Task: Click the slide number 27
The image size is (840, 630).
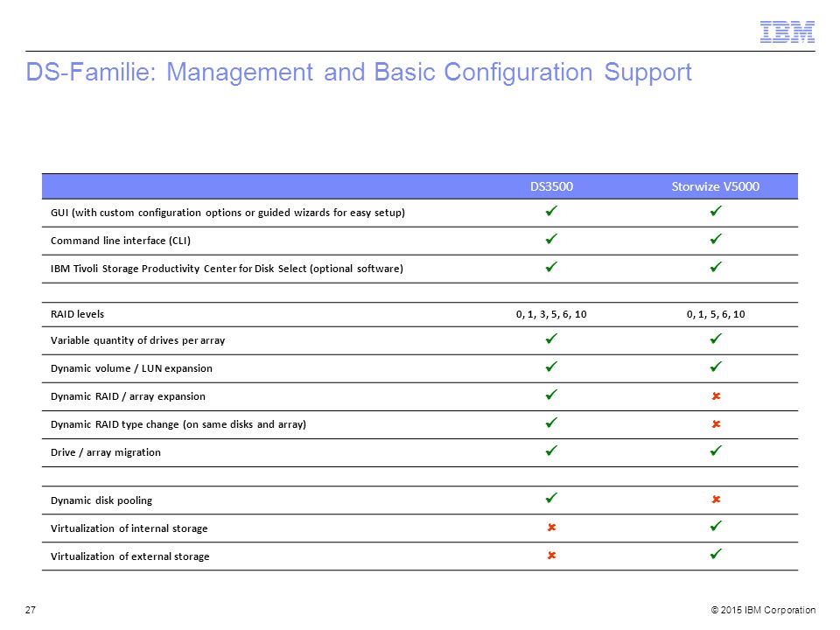Action: (x=31, y=610)
